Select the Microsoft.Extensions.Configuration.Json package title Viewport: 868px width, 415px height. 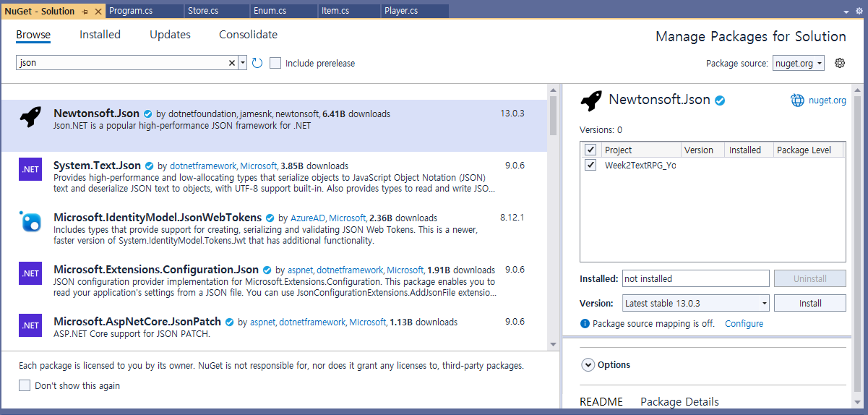[156, 270]
